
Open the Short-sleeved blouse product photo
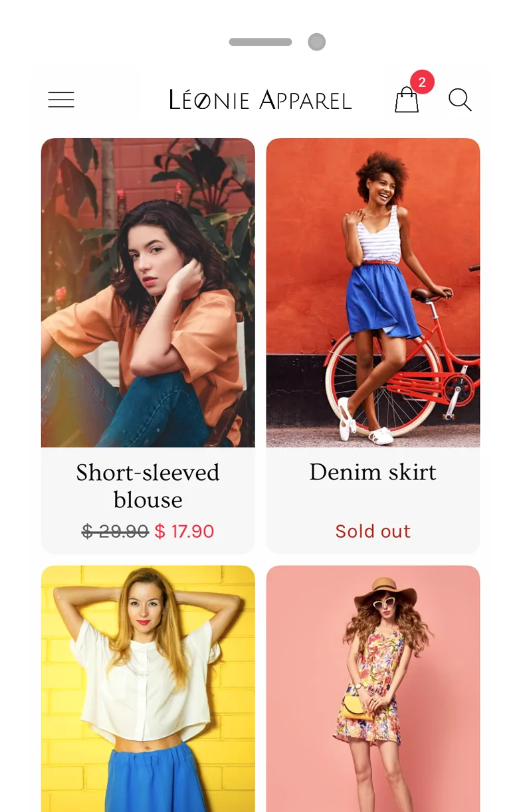[x=148, y=292]
